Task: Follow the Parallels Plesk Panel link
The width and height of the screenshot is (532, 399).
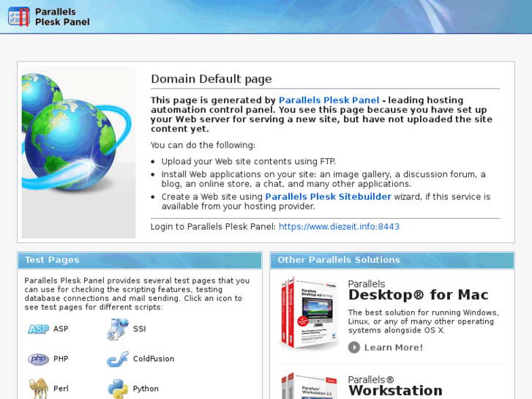Action: (329, 100)
